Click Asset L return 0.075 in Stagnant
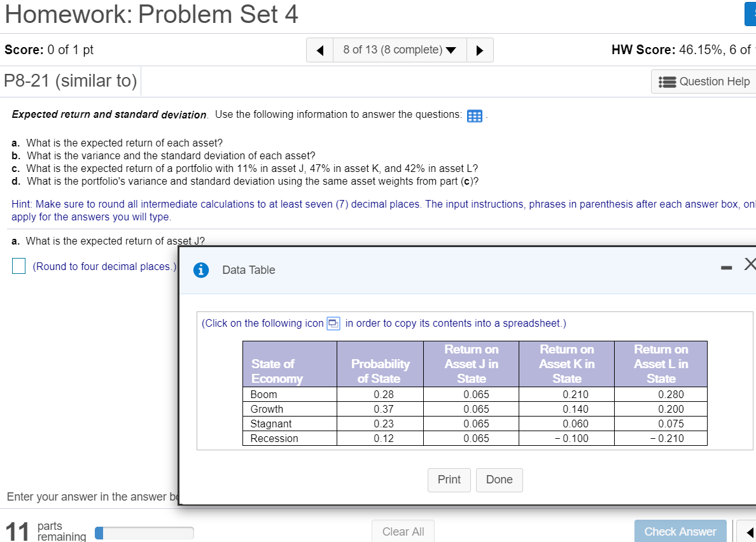This screenshot has height=542, width=756. [671, 424]
